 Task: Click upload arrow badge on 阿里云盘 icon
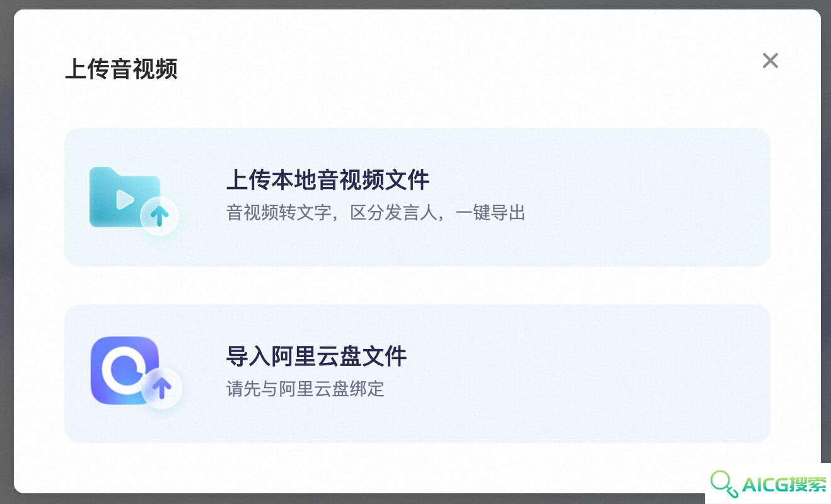tap(162, 387)
